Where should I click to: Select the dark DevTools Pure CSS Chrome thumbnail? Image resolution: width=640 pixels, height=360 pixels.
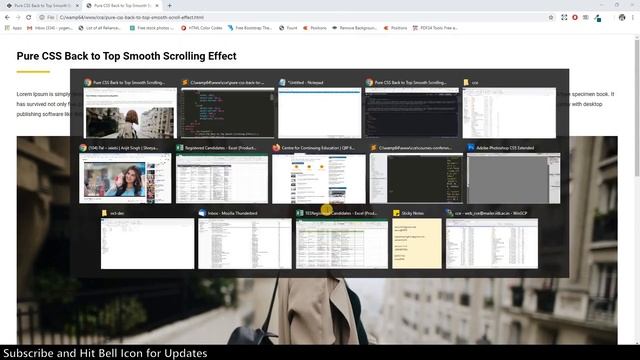click(x=412, y=113)
